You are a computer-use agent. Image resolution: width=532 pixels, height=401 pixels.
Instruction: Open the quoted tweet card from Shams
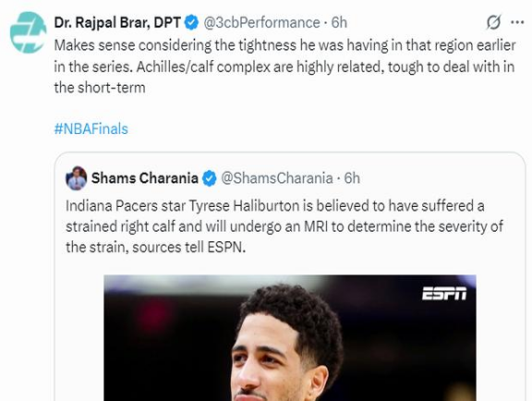[x=290, y=277]
